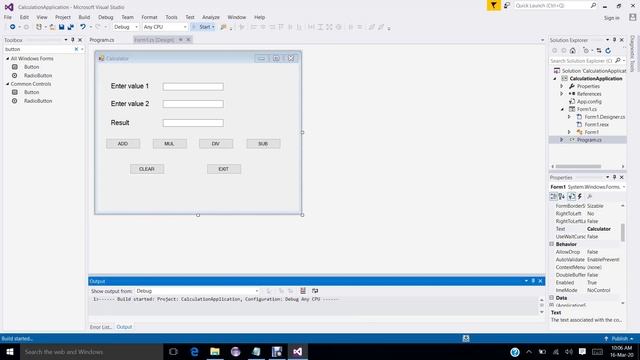640x360 pixels.
Task: Collapse the Behavior category in Properties
Action: point(552,244)
